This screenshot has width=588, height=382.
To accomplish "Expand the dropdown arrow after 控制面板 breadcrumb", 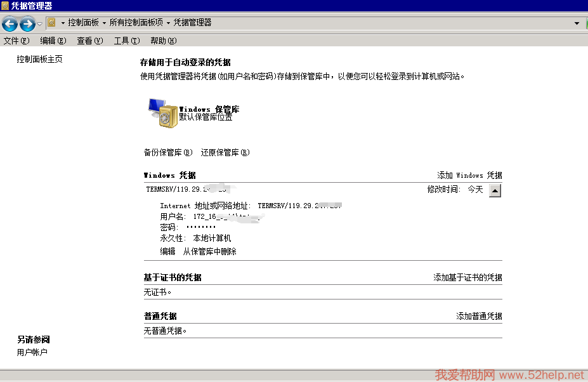I will (104, 23).
